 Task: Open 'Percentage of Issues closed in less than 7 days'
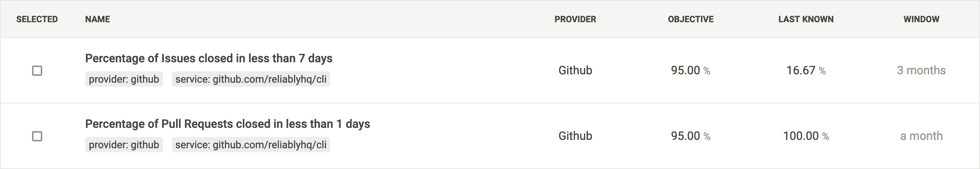point(209,58)
